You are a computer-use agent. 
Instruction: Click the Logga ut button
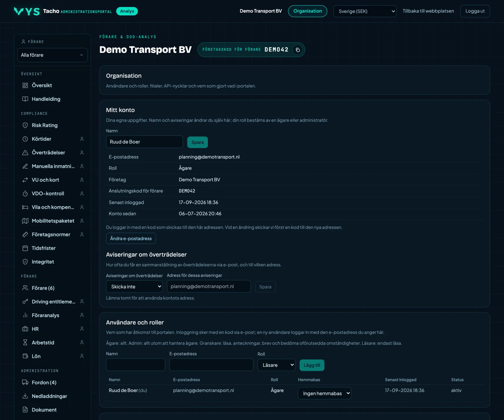475,11
